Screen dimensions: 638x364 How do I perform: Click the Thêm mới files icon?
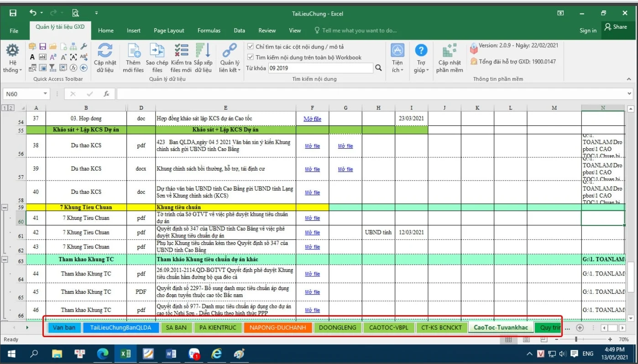pos(133,51)
